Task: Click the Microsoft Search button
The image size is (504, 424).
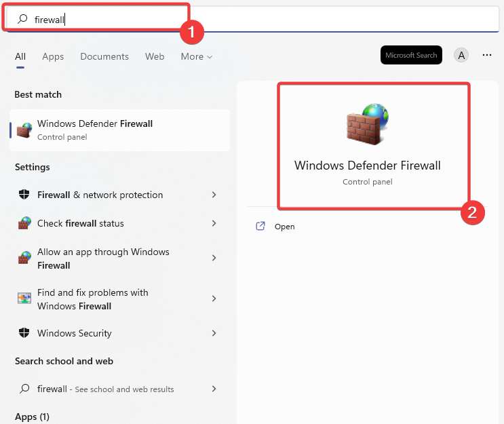Action: point(411,55)
